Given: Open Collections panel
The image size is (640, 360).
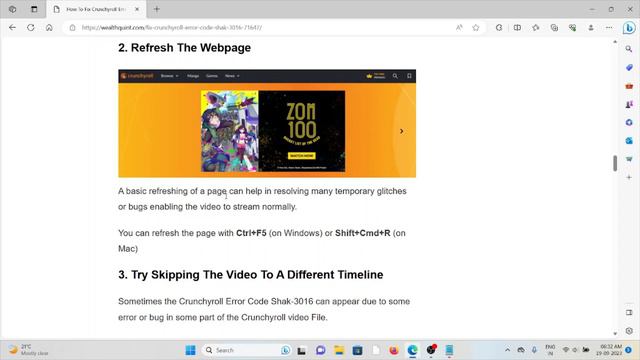Looking at the screenshot, I should click(554, 28).
